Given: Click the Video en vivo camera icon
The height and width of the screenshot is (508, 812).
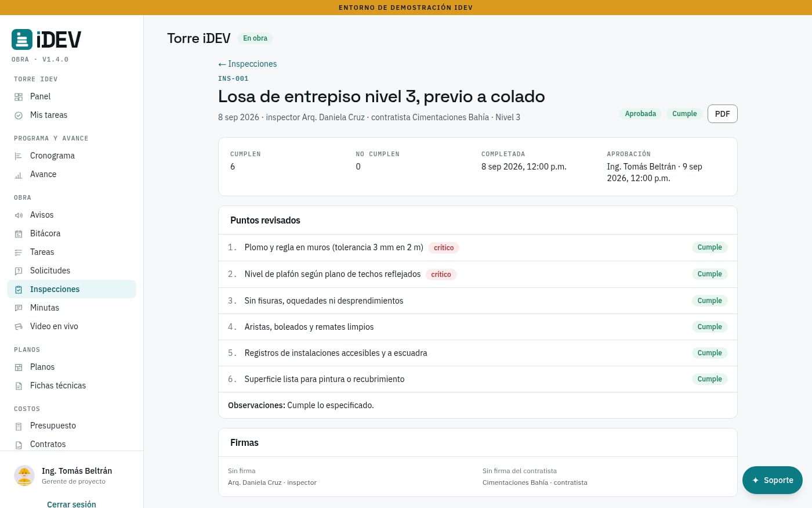Looking at the screenshot, I should 19,327.
